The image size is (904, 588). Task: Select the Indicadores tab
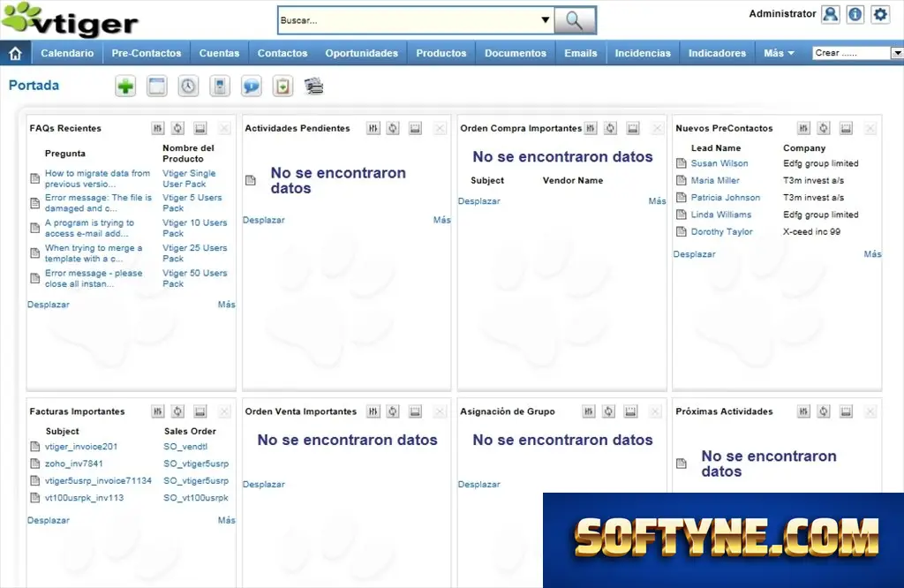tap(717, 53)
